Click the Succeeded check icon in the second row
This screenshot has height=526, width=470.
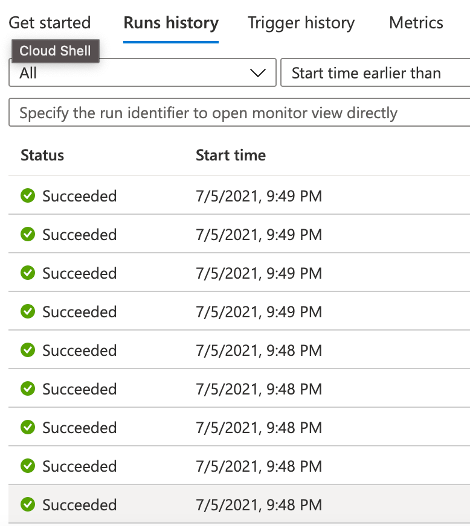pos(28,234)
